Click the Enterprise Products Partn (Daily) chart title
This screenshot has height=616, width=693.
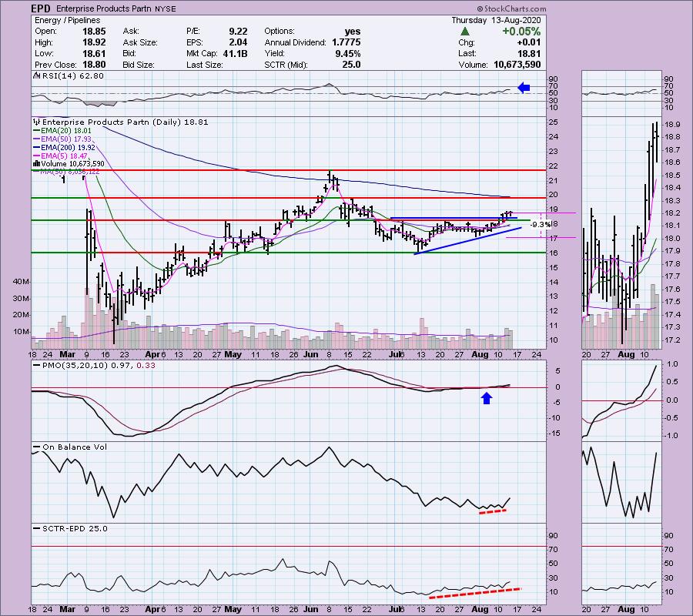(125, 122)
